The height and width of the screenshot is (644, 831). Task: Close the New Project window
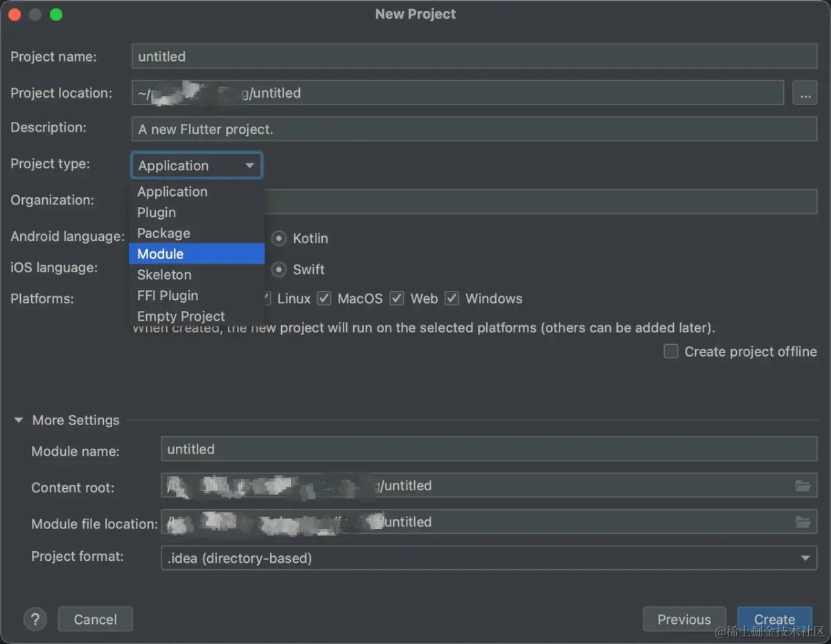point(15,15)
